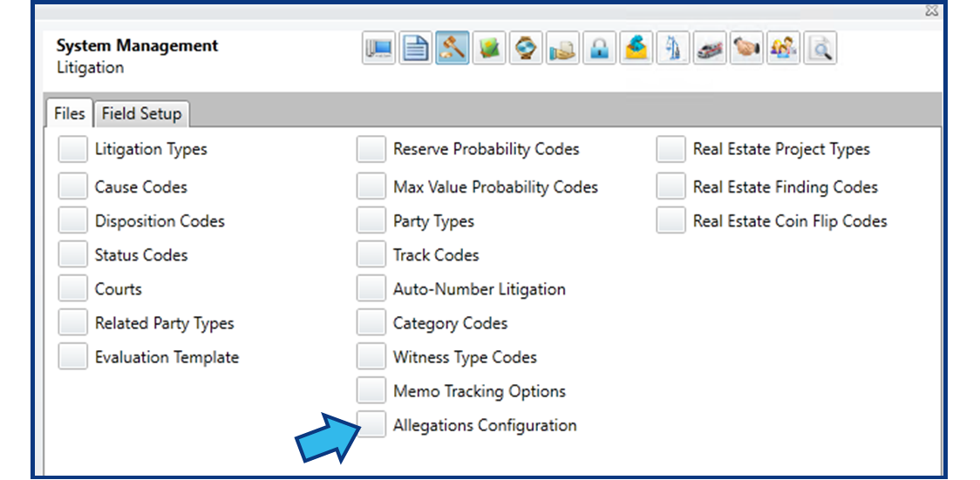Click the wristwatch toolbar icon
The image size is (980, 480).
527,49
